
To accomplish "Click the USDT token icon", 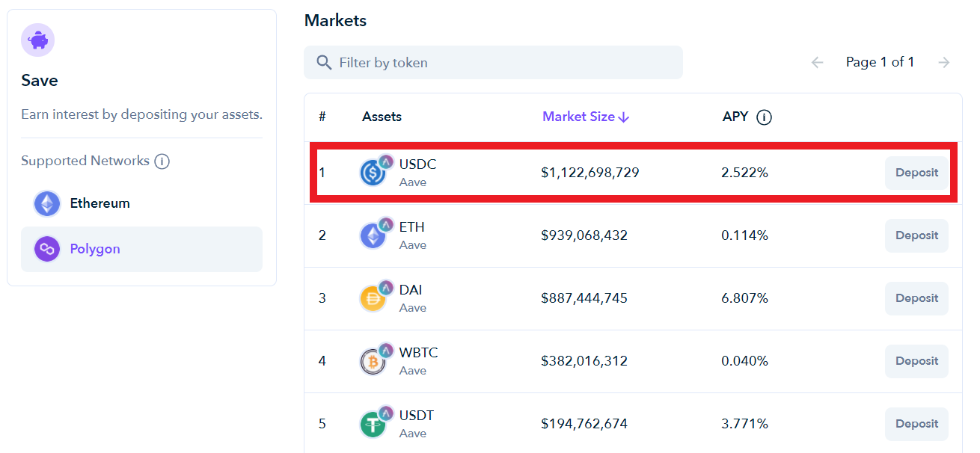I will [373, 425].
